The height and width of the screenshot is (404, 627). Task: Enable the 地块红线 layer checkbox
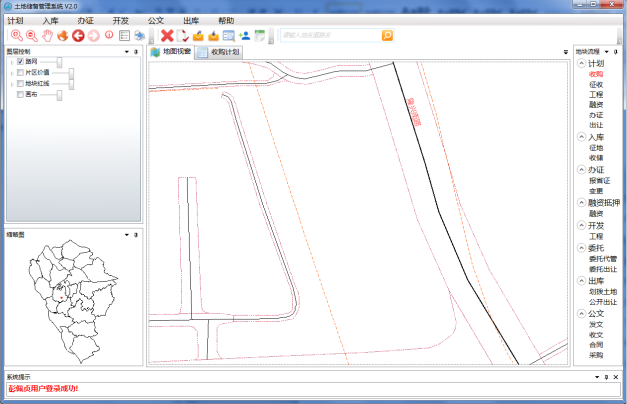pyautogui.click(x=20, y=84)
